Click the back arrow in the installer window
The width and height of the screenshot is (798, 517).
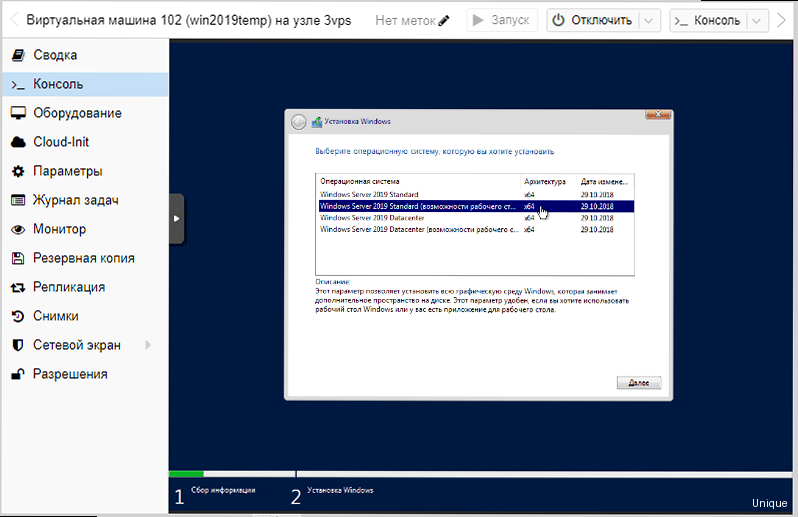[298, 122]
